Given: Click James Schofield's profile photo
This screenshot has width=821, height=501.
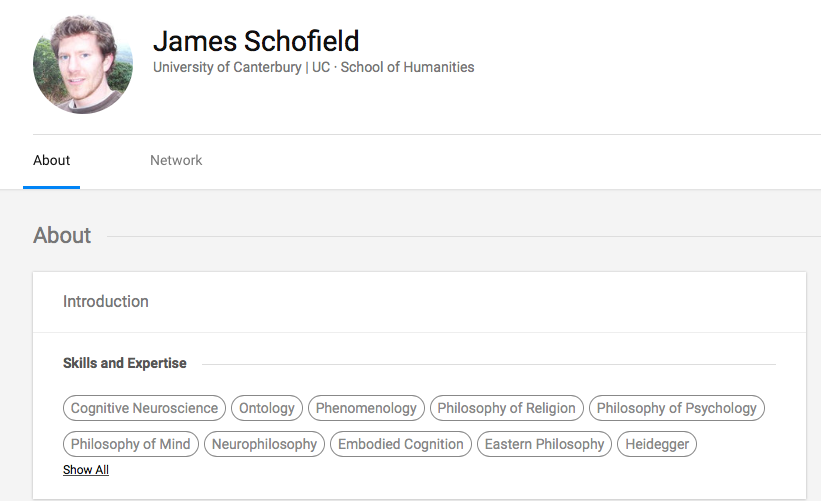Looking at the screenshot, I should (82, 64).
